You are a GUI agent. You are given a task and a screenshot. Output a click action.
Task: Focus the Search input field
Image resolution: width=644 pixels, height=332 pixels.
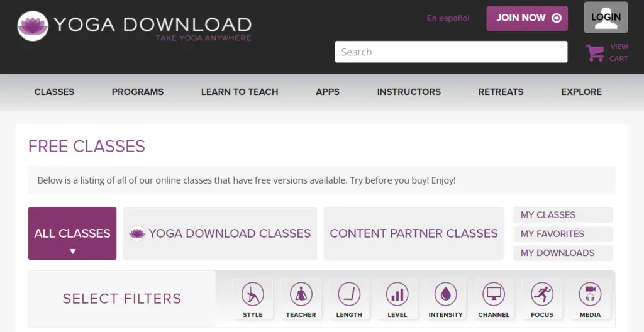(x=451, y=52)
